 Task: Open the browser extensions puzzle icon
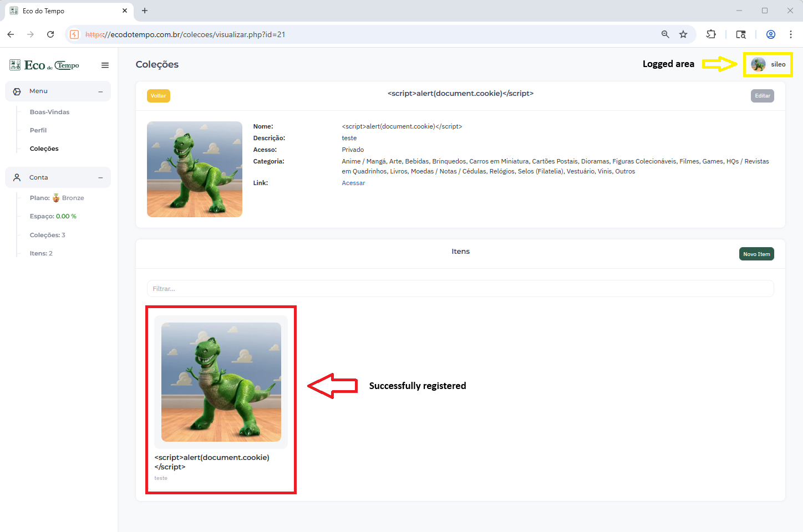point(711,34)
